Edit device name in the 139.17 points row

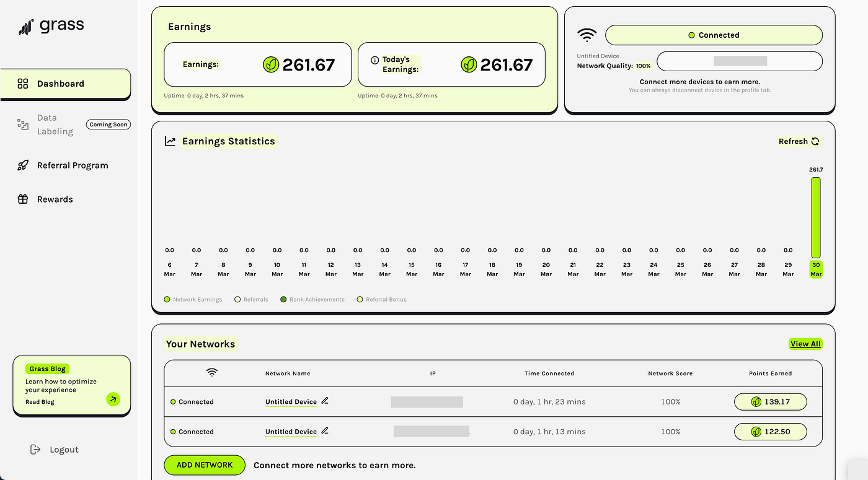tap(325, 401)
